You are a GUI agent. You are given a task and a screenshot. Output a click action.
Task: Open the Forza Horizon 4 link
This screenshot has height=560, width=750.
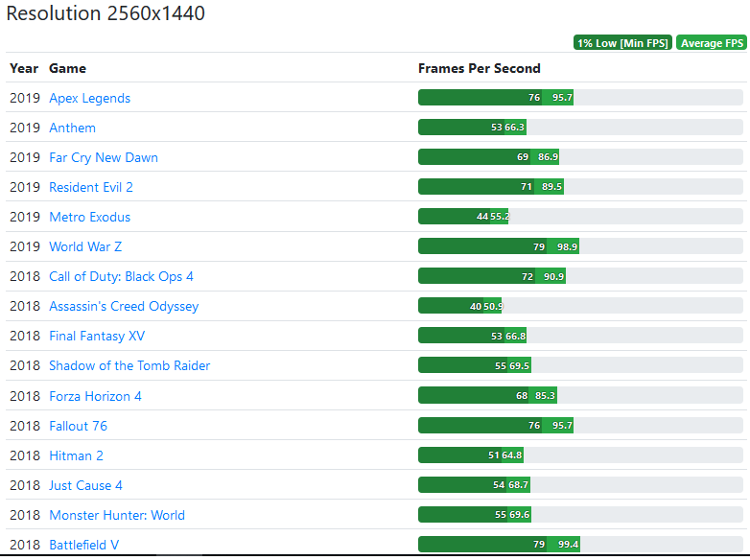[95, 396]
